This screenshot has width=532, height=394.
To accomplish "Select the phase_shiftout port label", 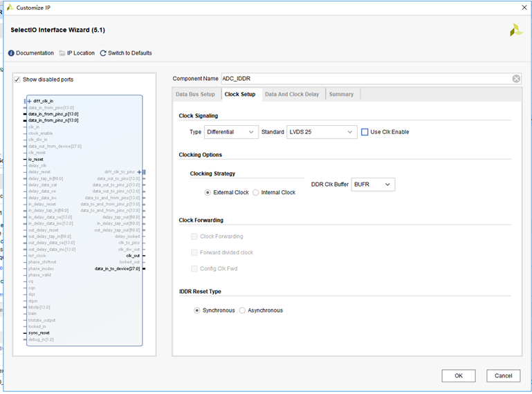I will pos(42,262).
